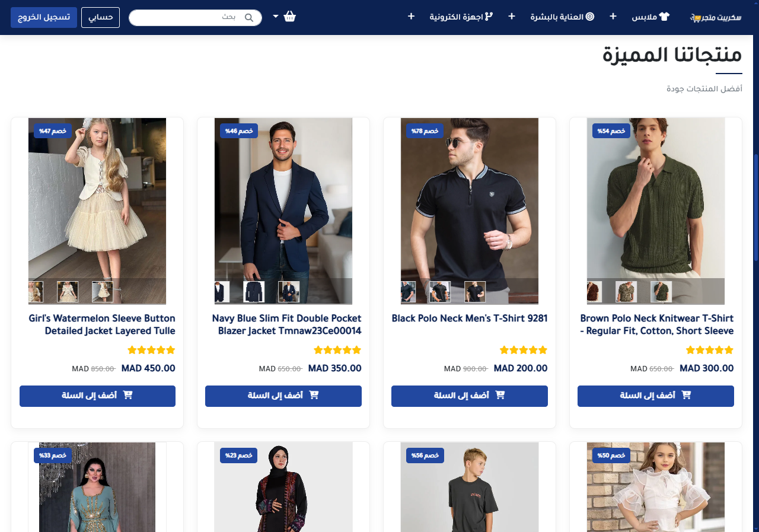
Task: Expand the plus next to العناية بالبشرة
Action: tap(511, 17)
